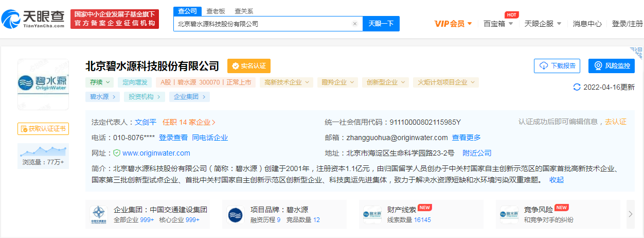
Task: Click 获取认证证书 button
Action: coord(43,129)
